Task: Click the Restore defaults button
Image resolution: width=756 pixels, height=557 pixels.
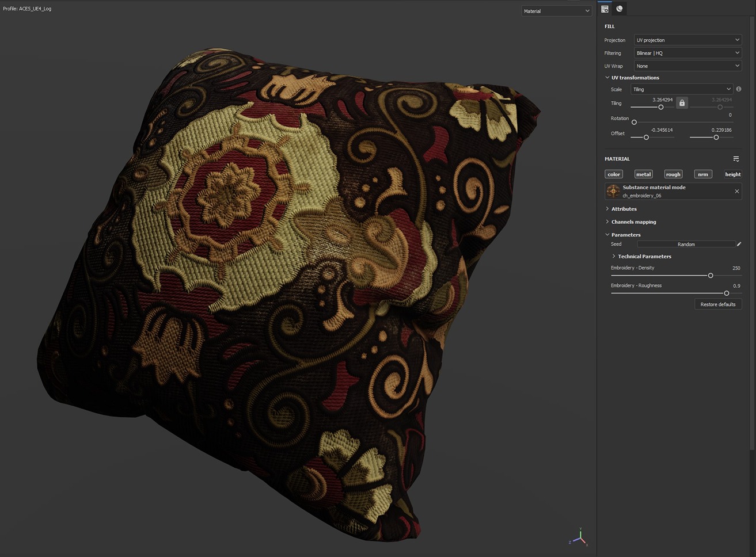Action: [717, 304]
